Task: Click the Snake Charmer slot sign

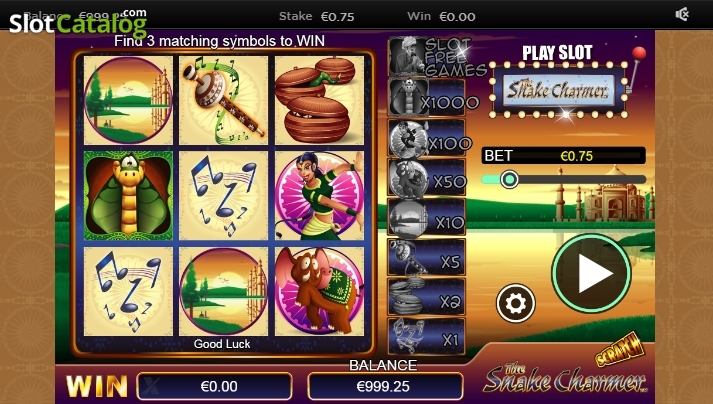Action: (x=559, y=90)
